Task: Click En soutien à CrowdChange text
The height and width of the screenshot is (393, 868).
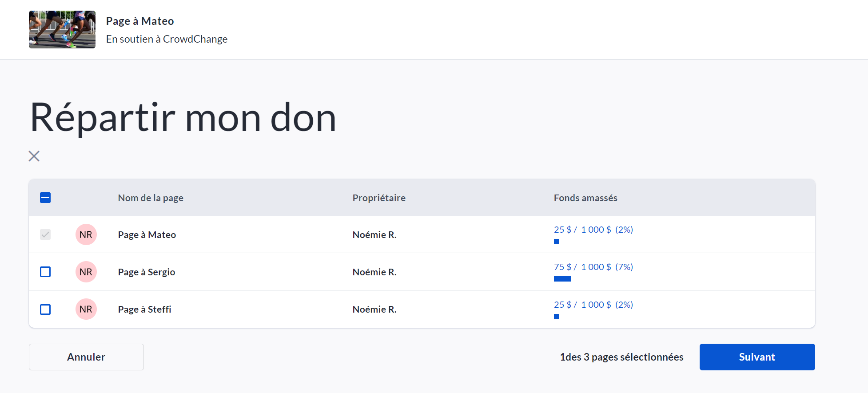Action: pyautogui.click(x=167, y=39)
